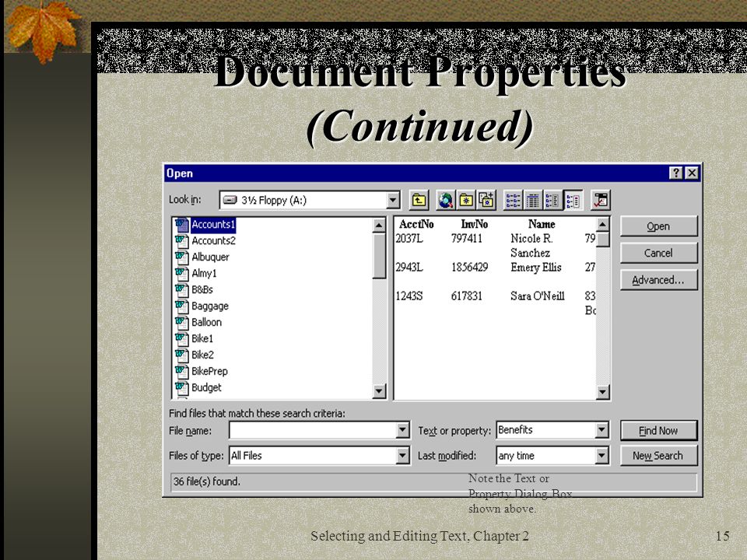Click the 36 file(s) found status text
747x560 pixels.
point(207,481)
